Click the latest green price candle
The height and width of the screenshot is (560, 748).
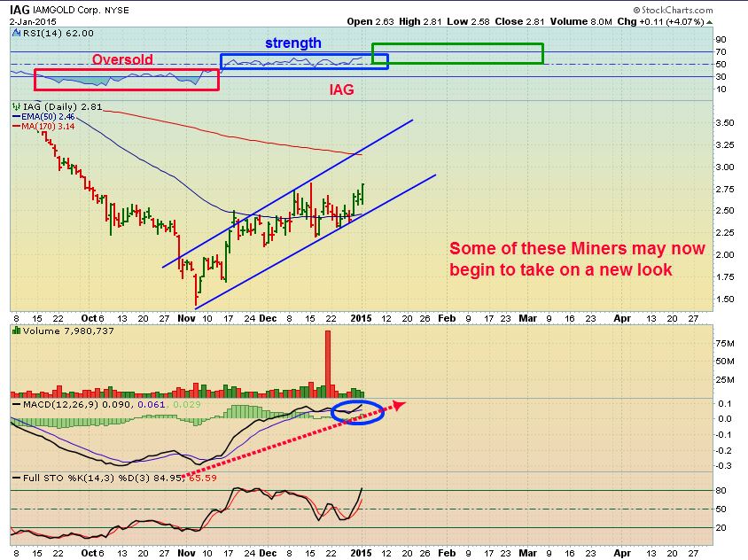coord(363,194)
